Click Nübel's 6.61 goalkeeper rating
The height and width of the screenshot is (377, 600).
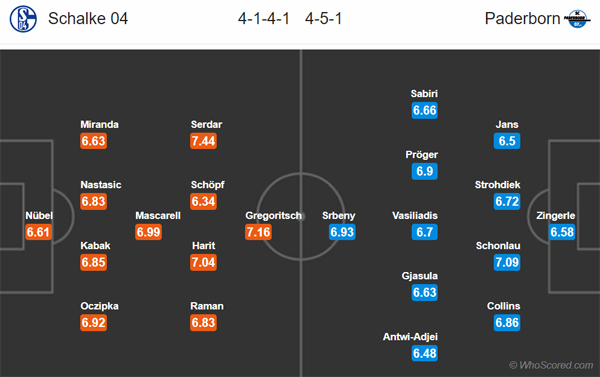point(38,232)
